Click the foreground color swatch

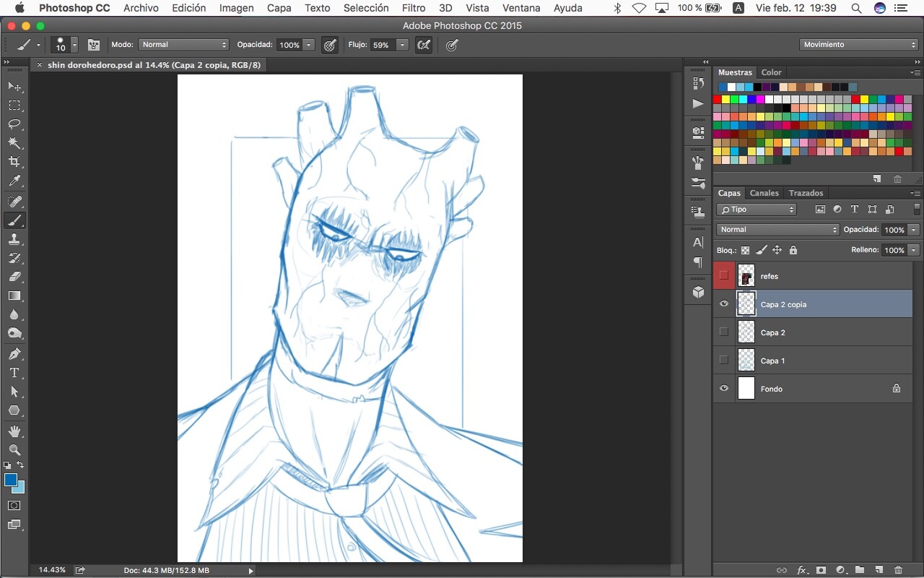10,481
